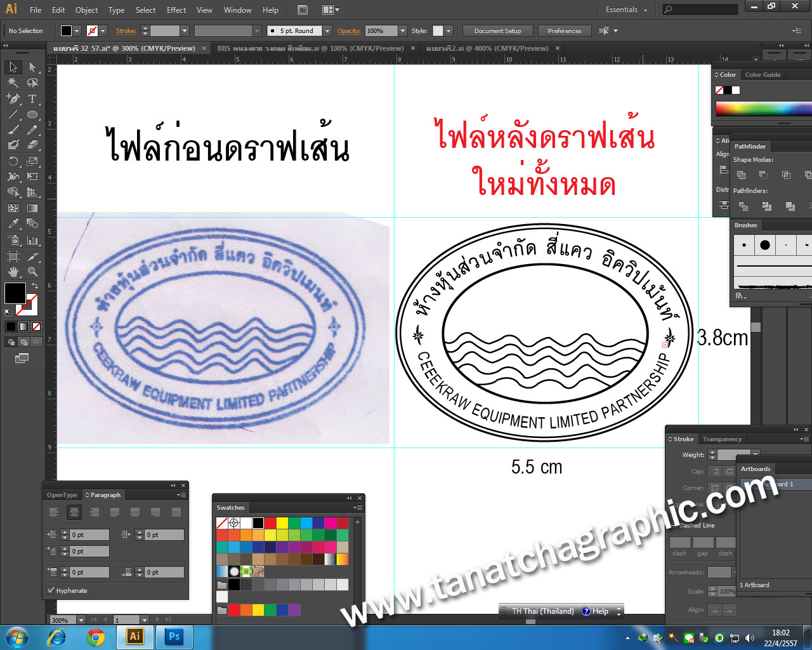Screen dimensions: 812x650
Task: Select the Symbol Sprayer tool
Action: click(x=13, y=240)
